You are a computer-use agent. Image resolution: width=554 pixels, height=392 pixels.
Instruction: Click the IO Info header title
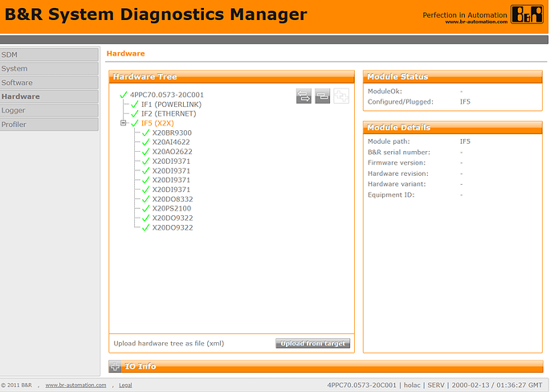coord(141,366)
